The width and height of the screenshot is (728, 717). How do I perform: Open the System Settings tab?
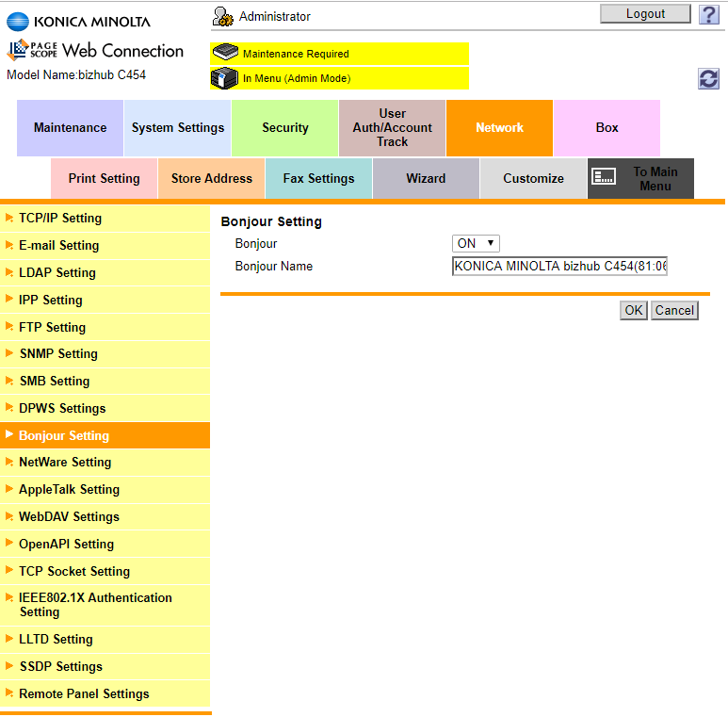click(x=178, y=128)
